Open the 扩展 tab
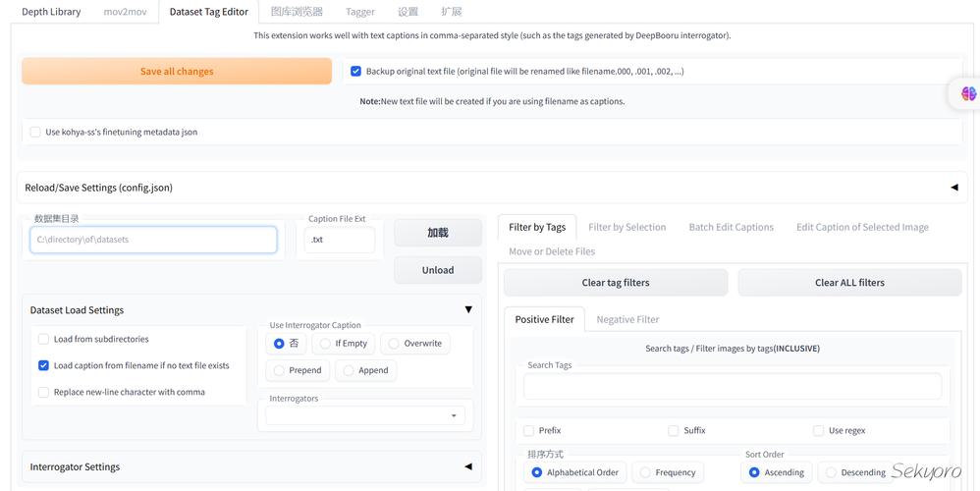This screenshot has height=491, width=980. coord(452,11)
